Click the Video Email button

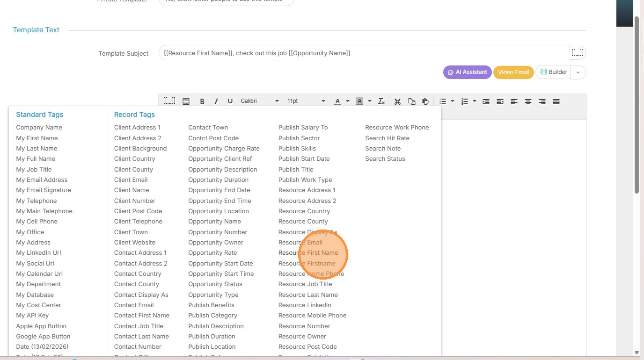tap(513, 72)
